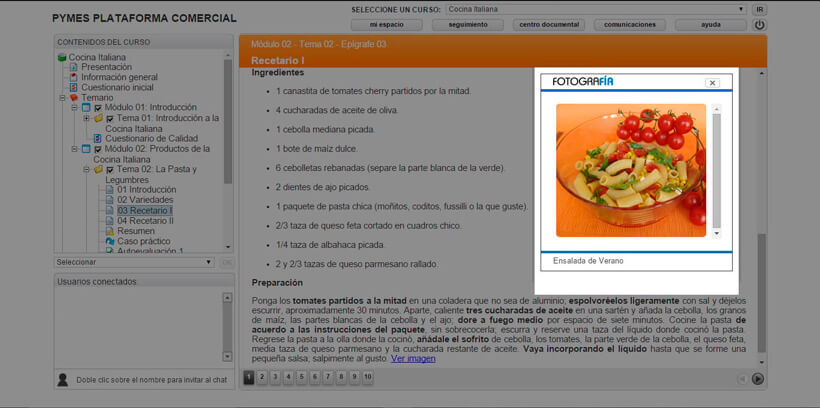820x408 pixels.
Task: Select page 1 button
Action: pyautogui.click(x=249, y=377)
